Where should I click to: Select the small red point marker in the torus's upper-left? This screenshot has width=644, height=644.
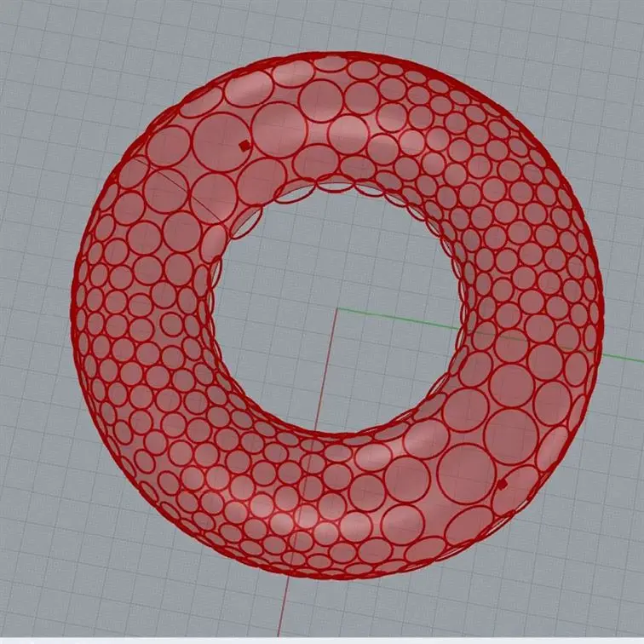click(244, 146)
